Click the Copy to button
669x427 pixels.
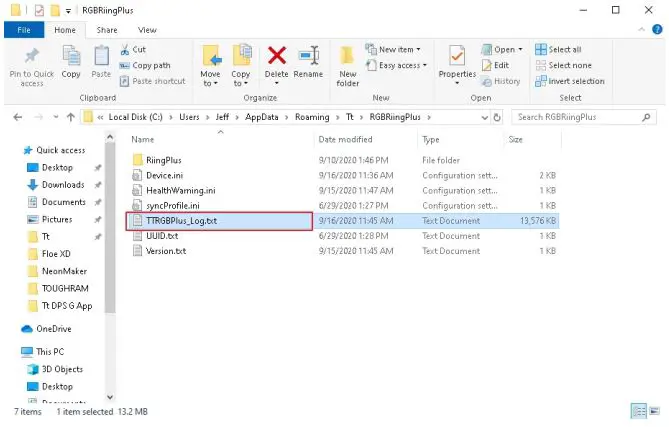click(241, 65)
